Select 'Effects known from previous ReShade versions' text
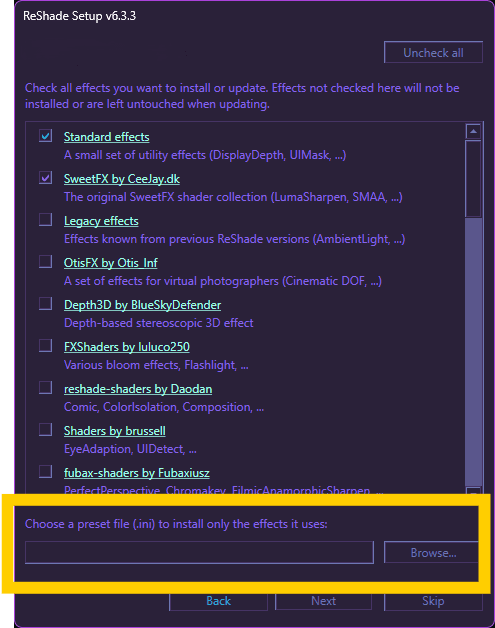Image resolution: width=495 pixels, height=628 pixels. coord(234,239)
